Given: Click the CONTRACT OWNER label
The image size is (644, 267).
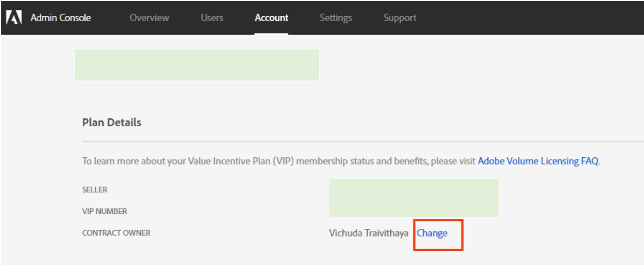Looking at the screenshot, I should 117,233.
